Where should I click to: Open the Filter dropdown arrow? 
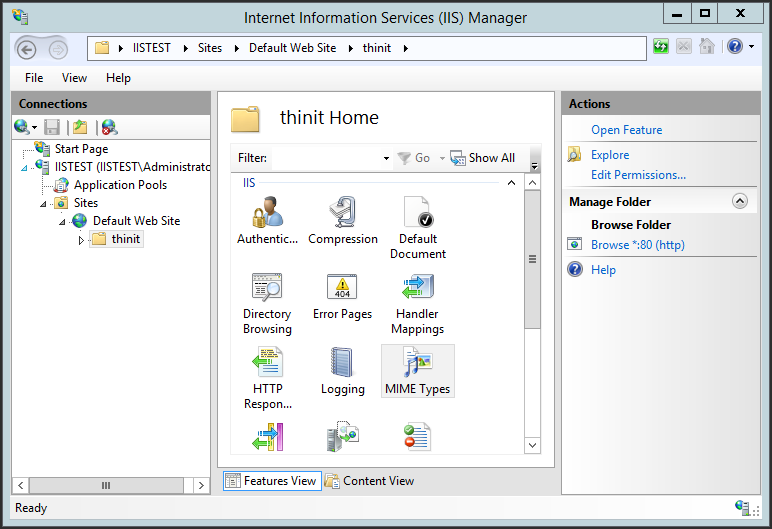pos(386,158)
